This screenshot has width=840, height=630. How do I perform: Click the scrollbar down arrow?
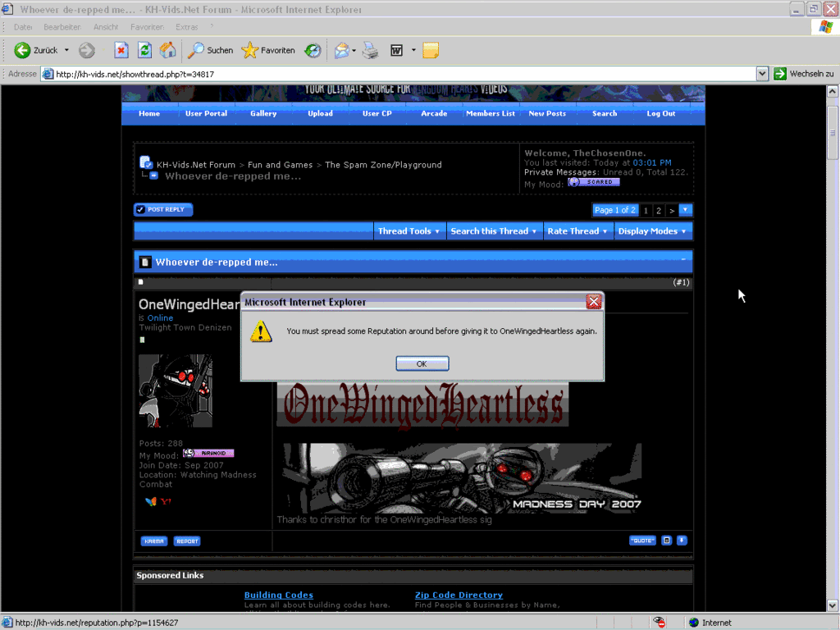[x=832, y=605]
